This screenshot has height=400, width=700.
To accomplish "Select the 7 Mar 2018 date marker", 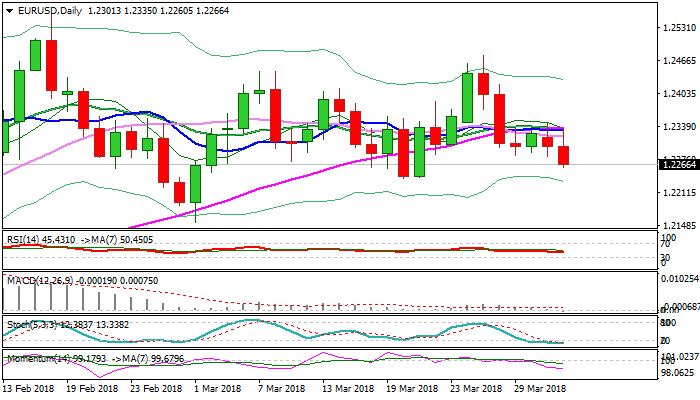I will coord(275,388).
